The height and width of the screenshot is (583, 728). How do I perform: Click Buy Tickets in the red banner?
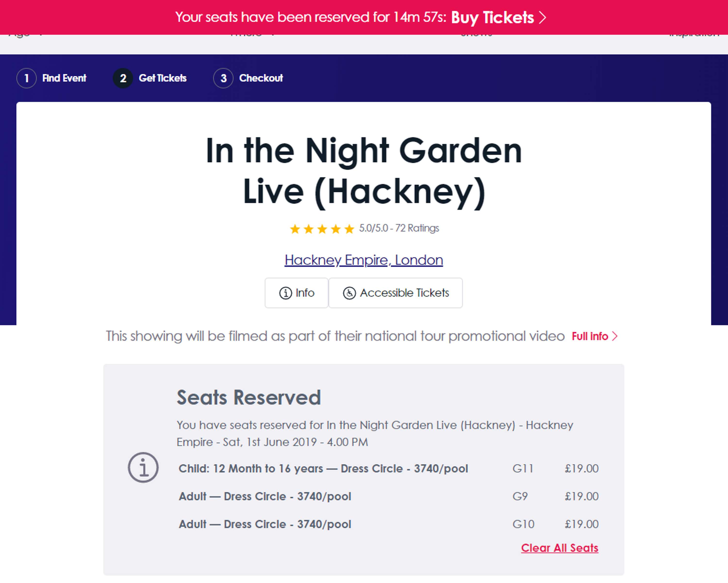(492, 17)
